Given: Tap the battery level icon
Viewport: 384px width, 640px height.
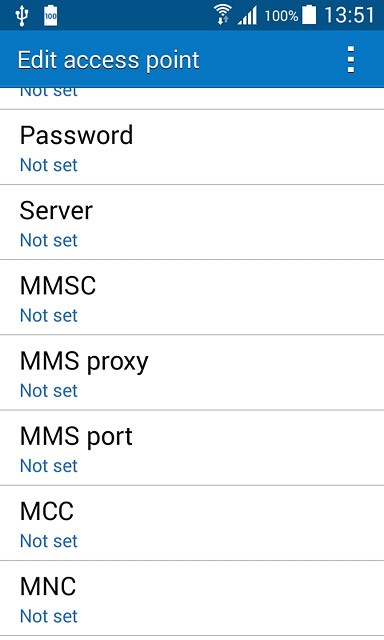Looking at the screenshot, I should (309, 15).
